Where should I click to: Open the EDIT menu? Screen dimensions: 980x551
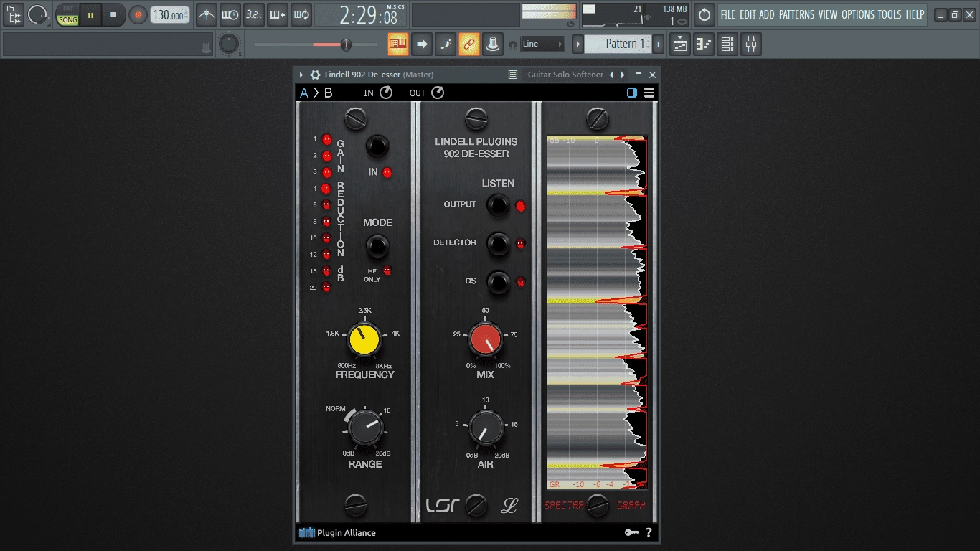tap(748, 14)
